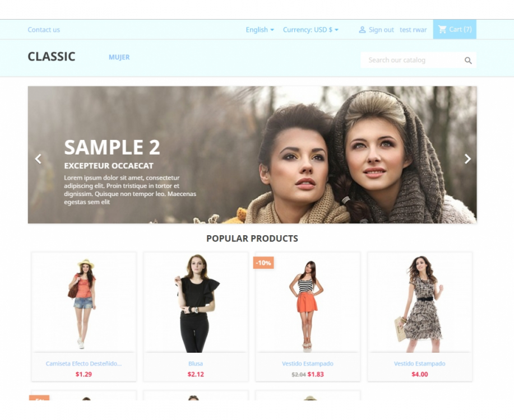514x420 pixels.
Task: Open the Contact us link
Action: 44,30
